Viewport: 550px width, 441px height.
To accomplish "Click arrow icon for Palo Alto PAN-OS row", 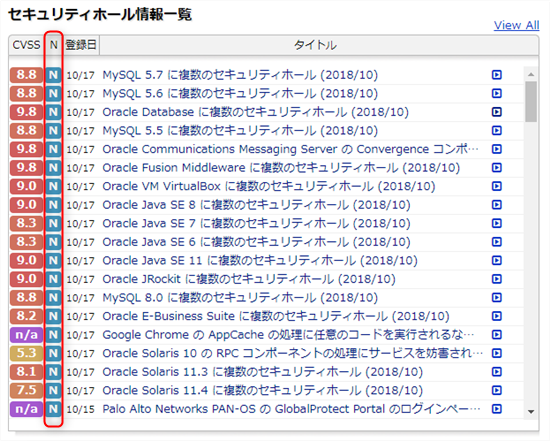I will [496, 409].
